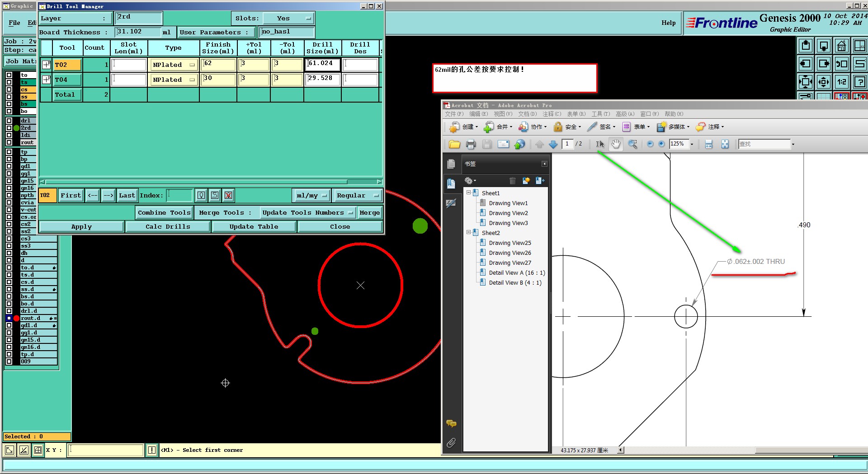The image size is (868, 474).
Task: Collapse the Sheet1 bookmark tree node
Action: coord(469,193)
